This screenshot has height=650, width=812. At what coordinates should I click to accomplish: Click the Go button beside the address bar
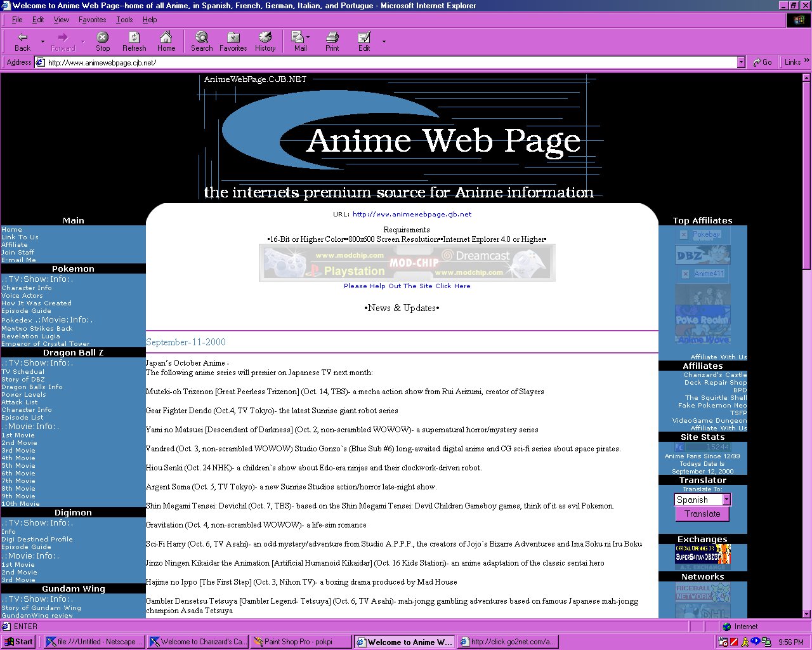tap(763, 62)
